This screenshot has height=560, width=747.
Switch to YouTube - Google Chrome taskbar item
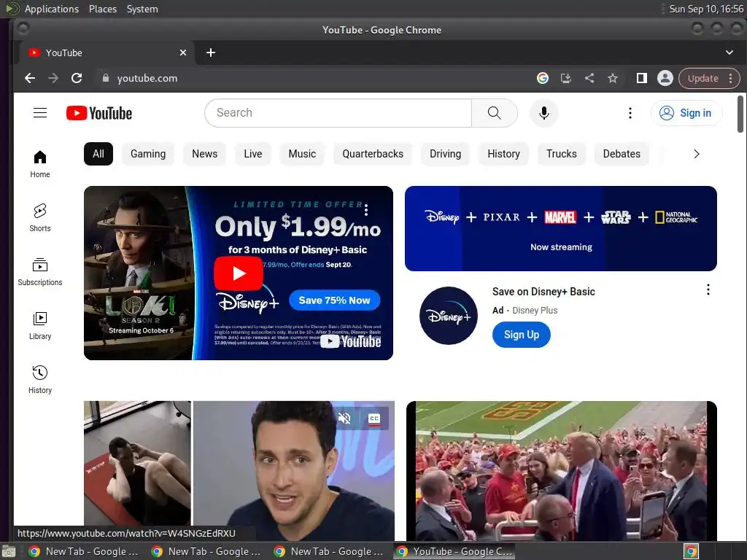(454, 551)
